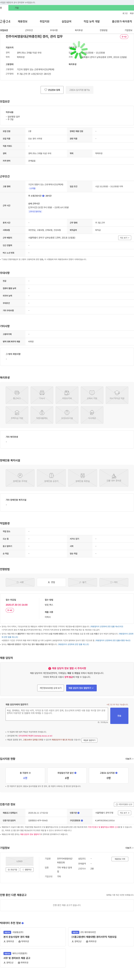Click the 통근버스 benefit icon
This screenshot has height=980, width=134.
coord(17,395)
